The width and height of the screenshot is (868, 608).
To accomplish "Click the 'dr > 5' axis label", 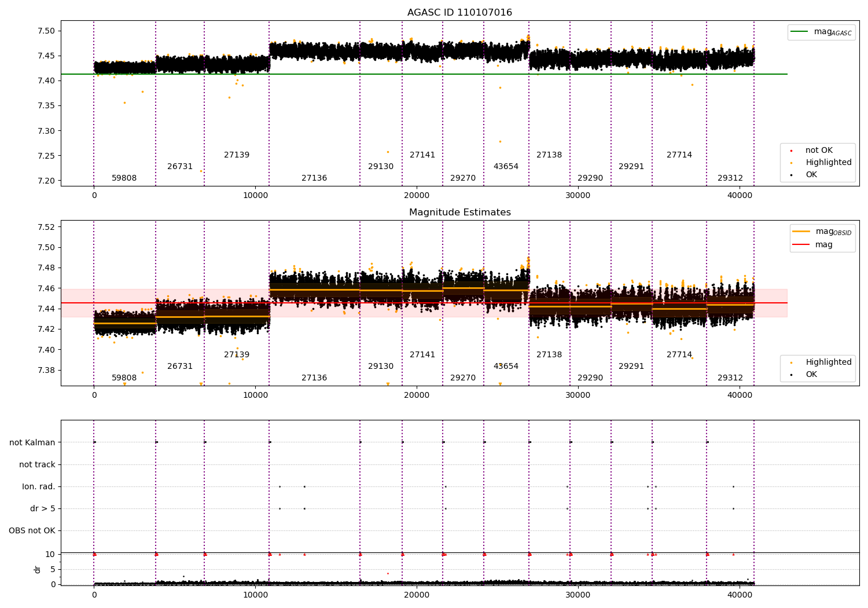I will tap(43, 508).
